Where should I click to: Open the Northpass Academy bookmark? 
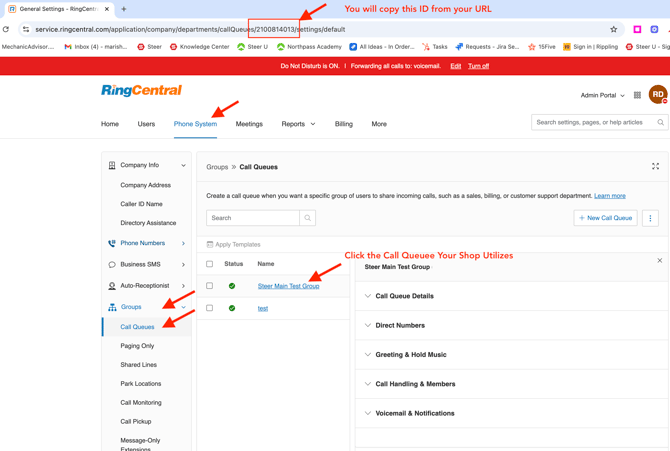(309, 47)
